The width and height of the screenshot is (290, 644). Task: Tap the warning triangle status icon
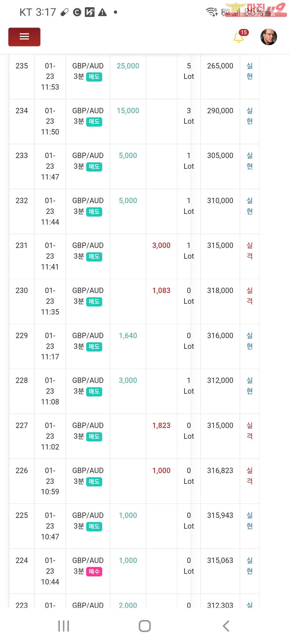tap(102, 12)
